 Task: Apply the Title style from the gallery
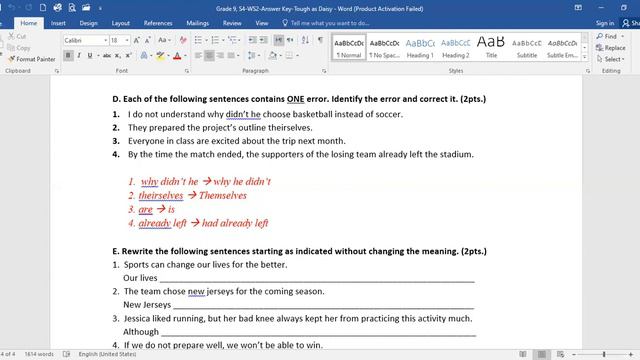pyautogui.click(x=491, y=47)
